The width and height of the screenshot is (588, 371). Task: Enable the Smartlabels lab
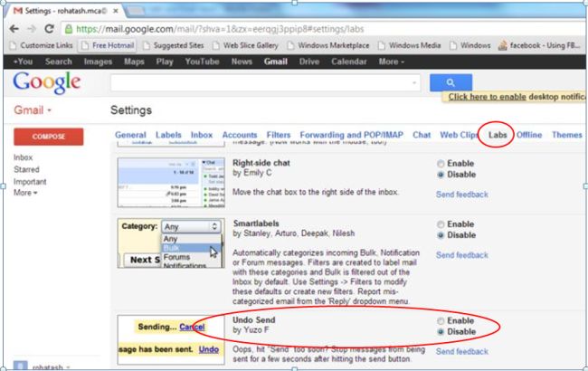441,224
